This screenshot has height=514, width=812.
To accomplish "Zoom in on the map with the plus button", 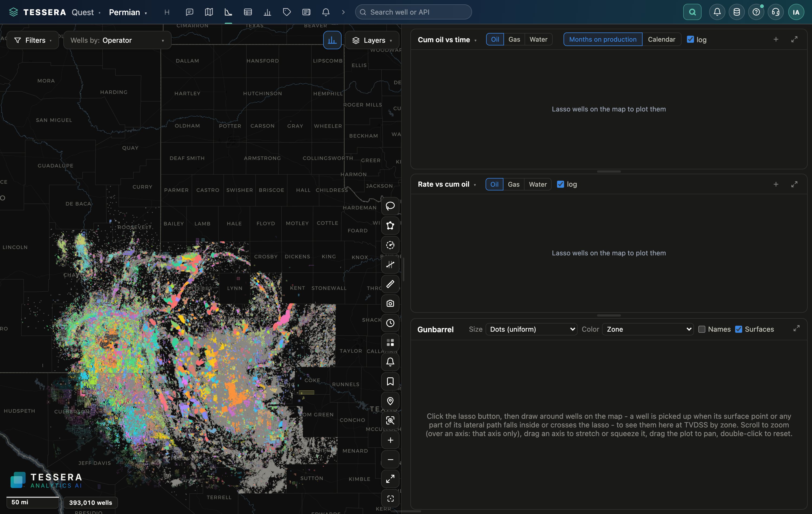I will click(390, 440).
